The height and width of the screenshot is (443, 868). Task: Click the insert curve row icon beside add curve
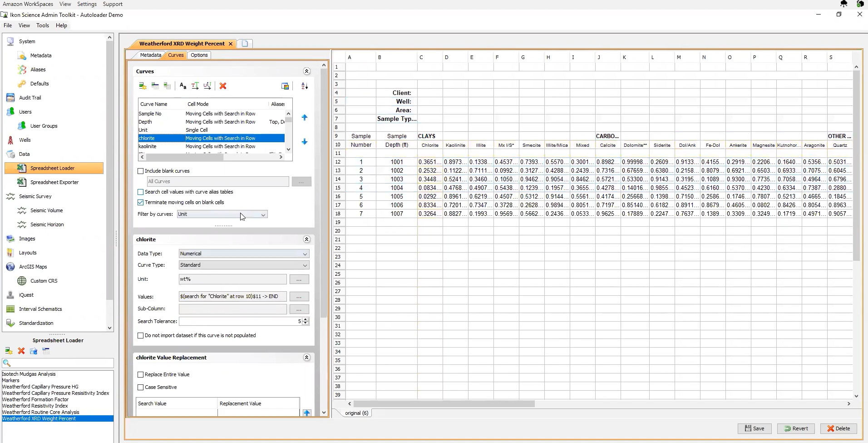pos(155,86)
